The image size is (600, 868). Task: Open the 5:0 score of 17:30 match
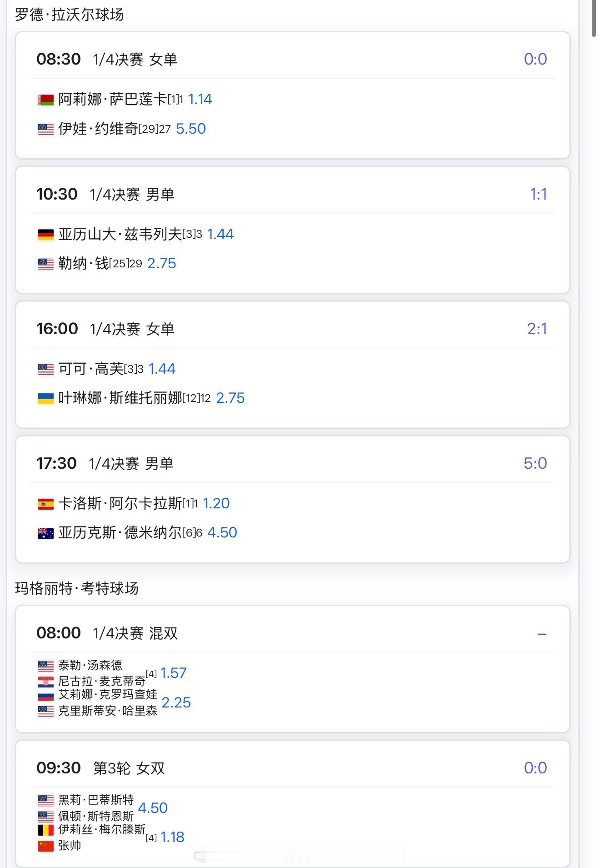pyautogui.click(x=535, y=463)
